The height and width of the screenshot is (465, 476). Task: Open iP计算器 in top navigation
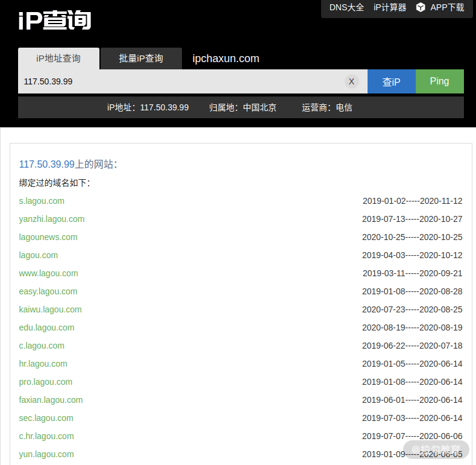[x=390, y=7]
